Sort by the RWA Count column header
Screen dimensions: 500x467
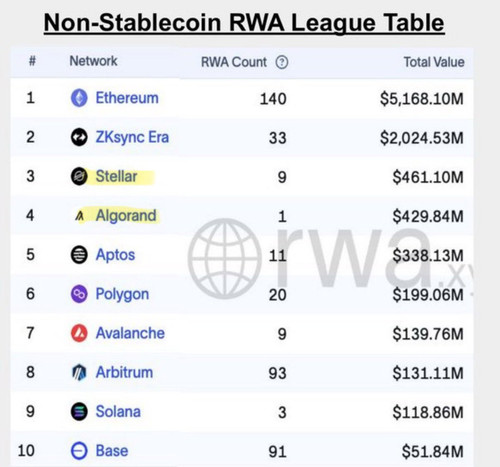click(234, 62)
